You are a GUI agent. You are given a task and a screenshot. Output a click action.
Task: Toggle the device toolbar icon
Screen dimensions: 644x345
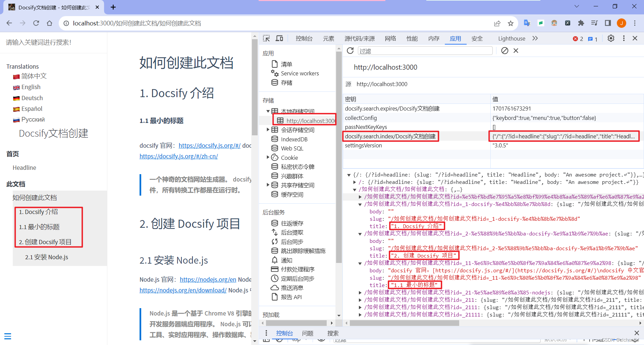[279, 39]
